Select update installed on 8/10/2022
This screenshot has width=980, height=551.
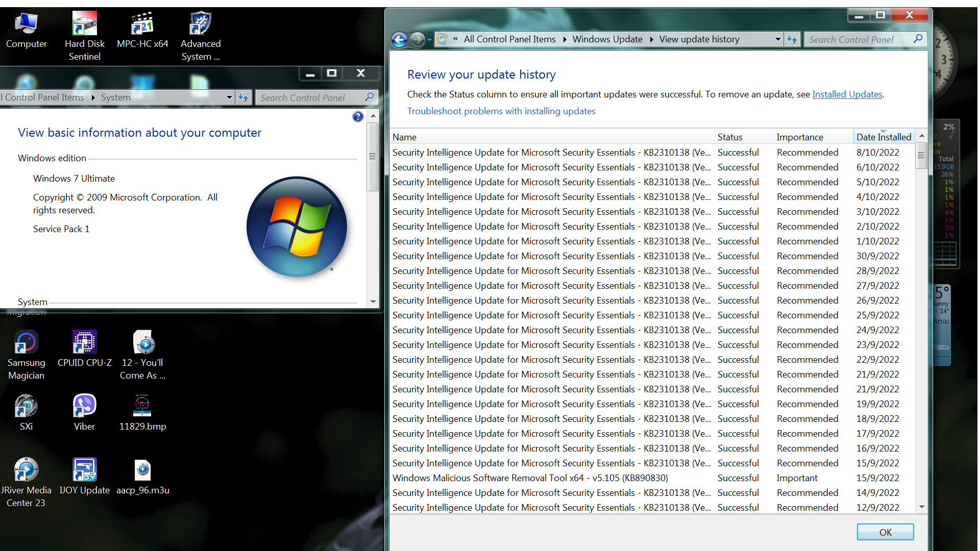652,153
